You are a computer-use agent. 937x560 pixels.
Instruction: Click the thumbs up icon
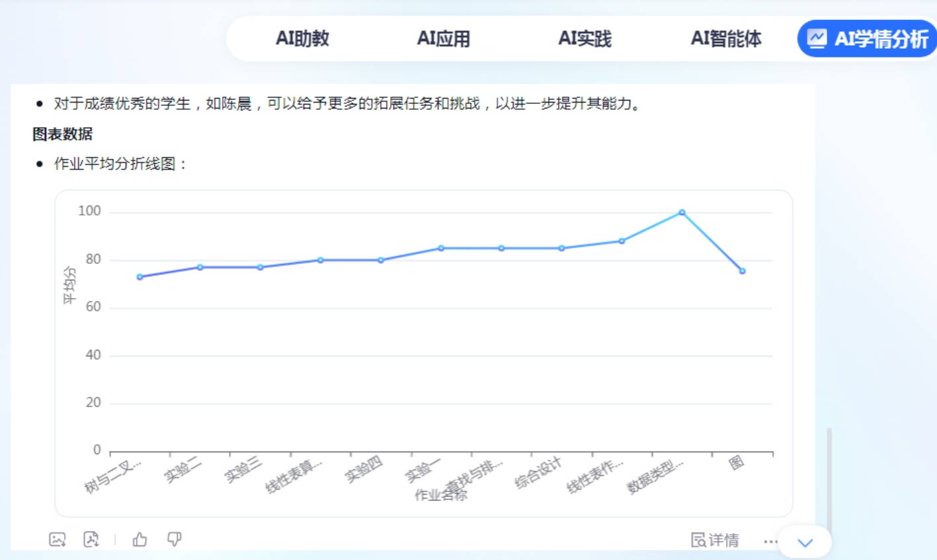pos(140,540)
